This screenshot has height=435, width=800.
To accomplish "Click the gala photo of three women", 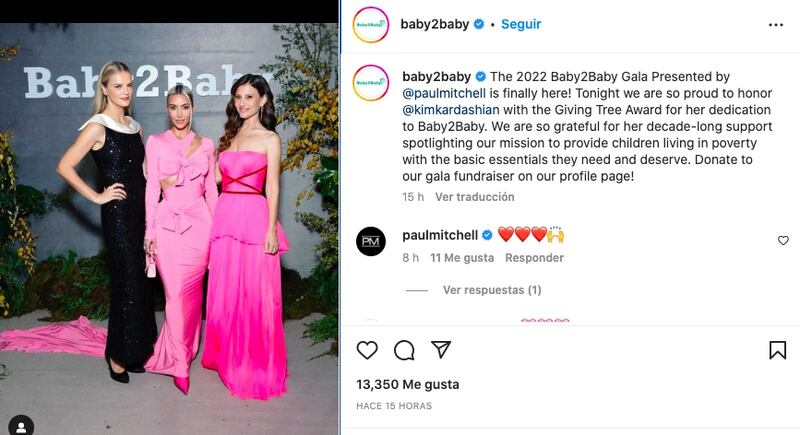I will point(169,229).
